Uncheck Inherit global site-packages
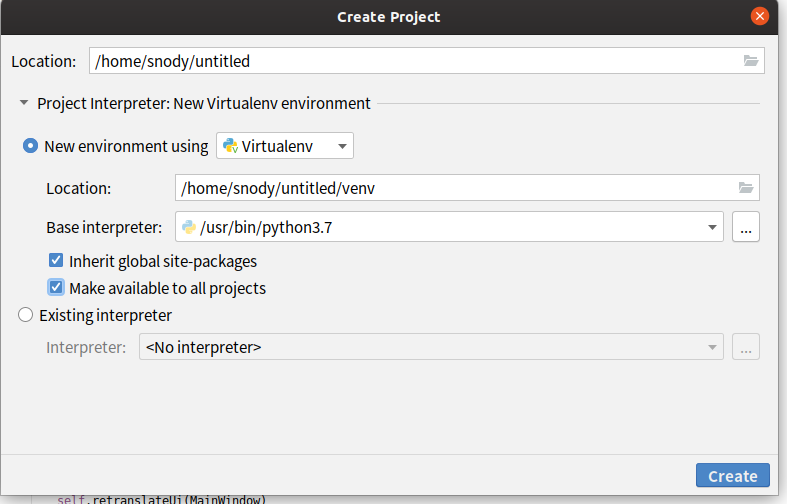The width and height of the screenshot is (787, 504). coord(56,261)
